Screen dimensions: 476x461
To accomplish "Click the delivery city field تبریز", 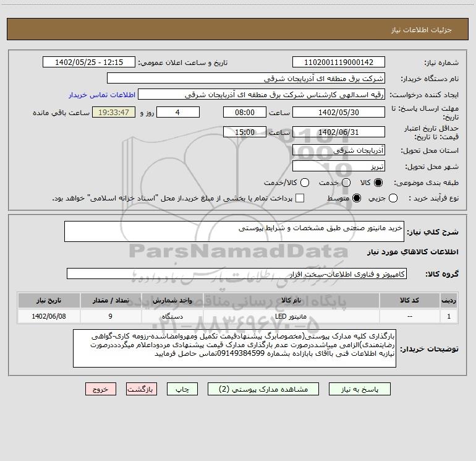I will tap(339, 166).
